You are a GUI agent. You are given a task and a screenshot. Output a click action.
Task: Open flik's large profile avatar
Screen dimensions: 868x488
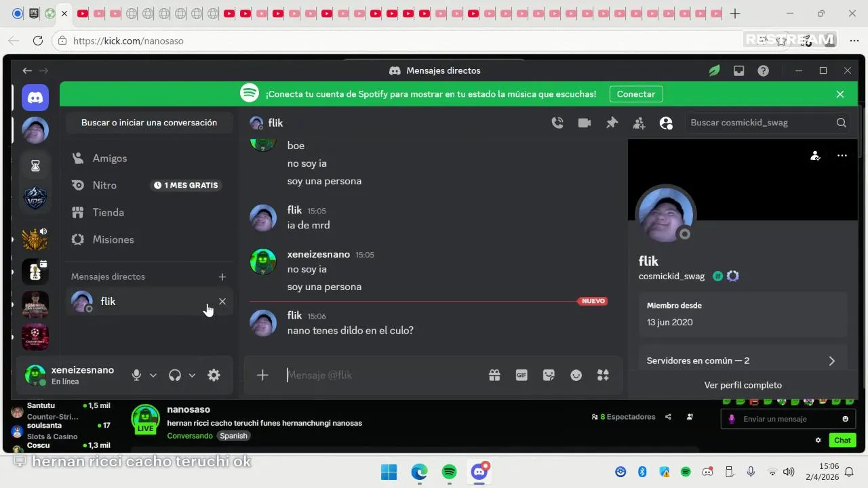tap(665, 214)
